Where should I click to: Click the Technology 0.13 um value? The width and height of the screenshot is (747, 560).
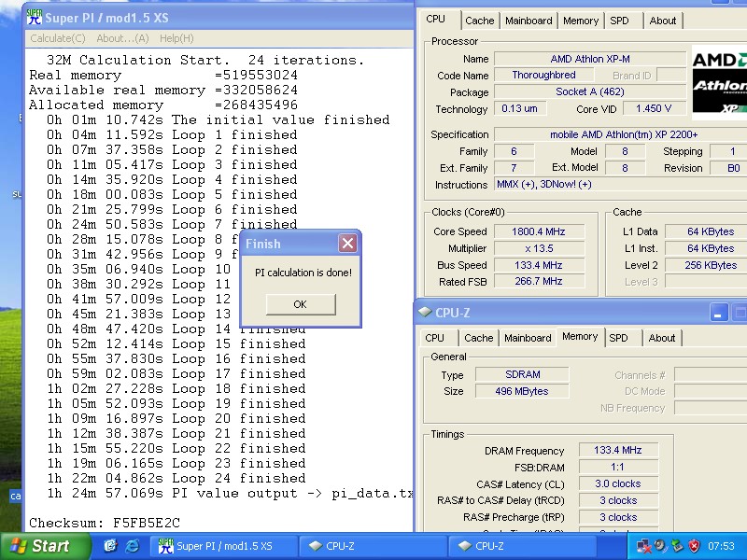coord(520,108)
